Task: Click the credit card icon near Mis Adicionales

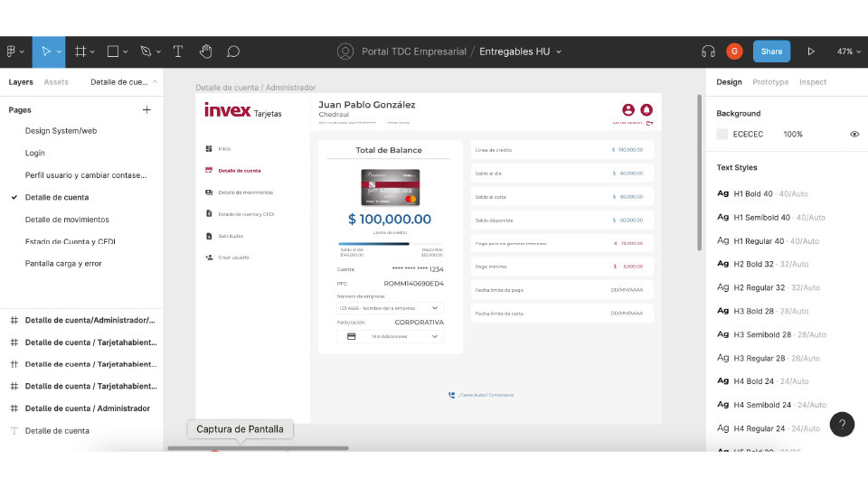Action: point(351,336)
